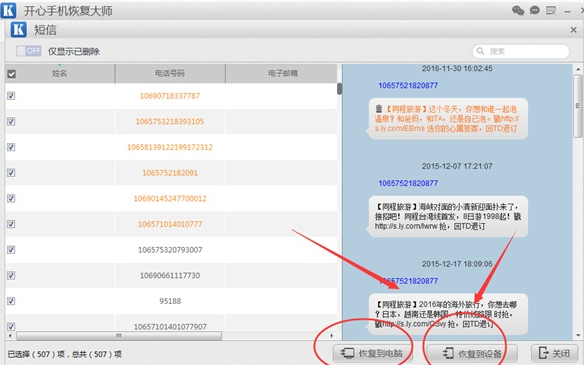Select phone number 106575320793007
The image size is (584, 365).
click(x=170, y=250)
